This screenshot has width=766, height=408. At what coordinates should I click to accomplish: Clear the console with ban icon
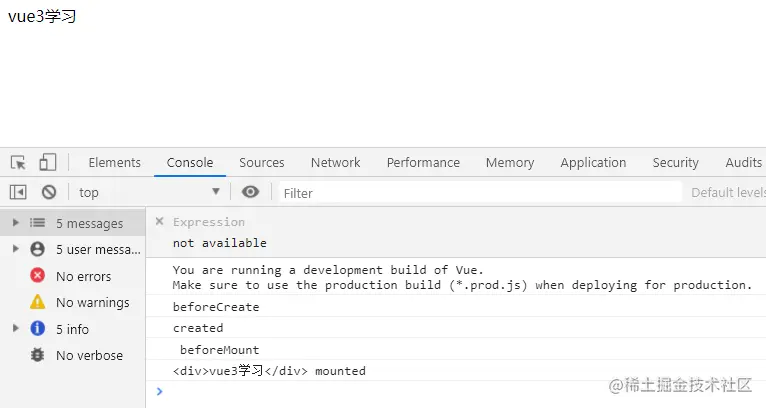[x=49, y=192]
